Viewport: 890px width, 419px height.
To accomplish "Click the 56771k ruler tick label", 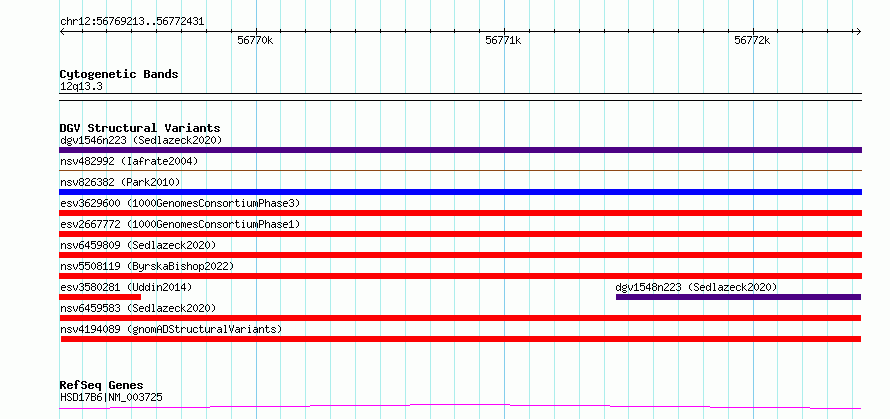I will coord(503,40).
